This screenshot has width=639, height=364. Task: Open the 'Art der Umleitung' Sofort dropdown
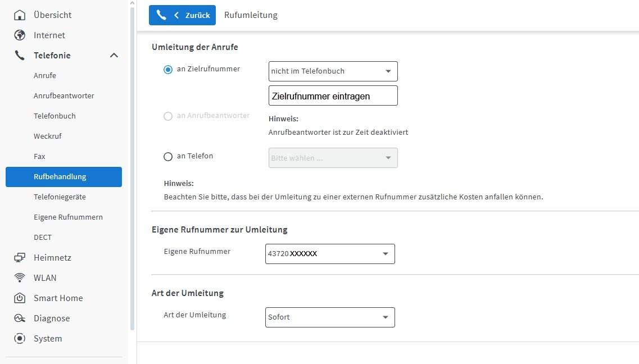click(329, 317)
